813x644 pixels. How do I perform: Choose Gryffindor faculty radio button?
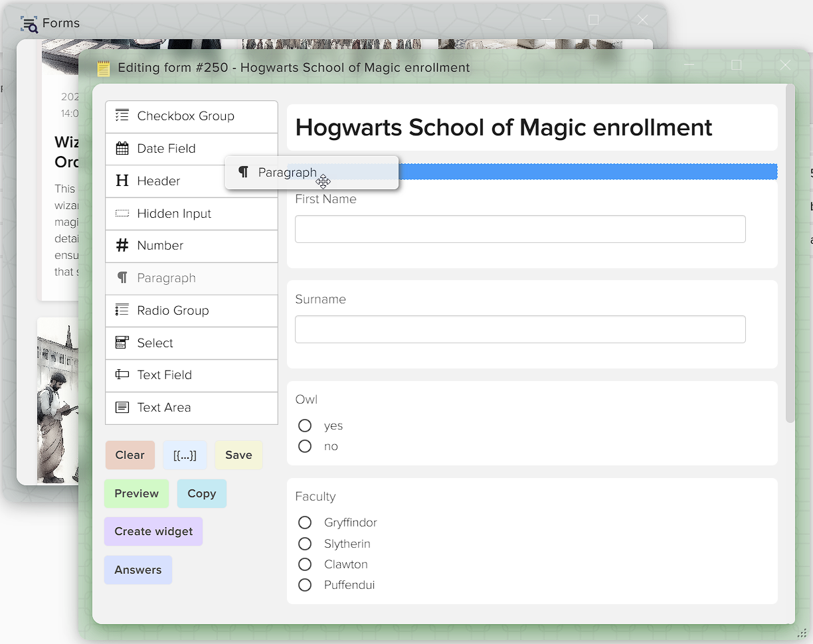point(305,523)
